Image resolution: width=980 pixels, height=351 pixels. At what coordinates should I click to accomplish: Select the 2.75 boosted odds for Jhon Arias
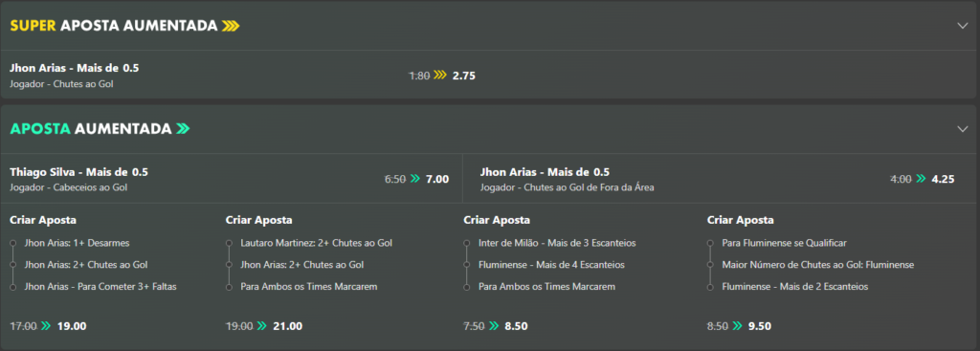click(464, 76)
